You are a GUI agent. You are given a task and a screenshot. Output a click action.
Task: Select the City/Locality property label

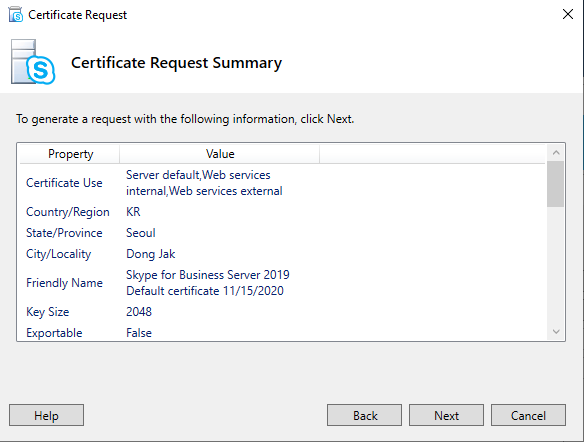pos(58,254)
